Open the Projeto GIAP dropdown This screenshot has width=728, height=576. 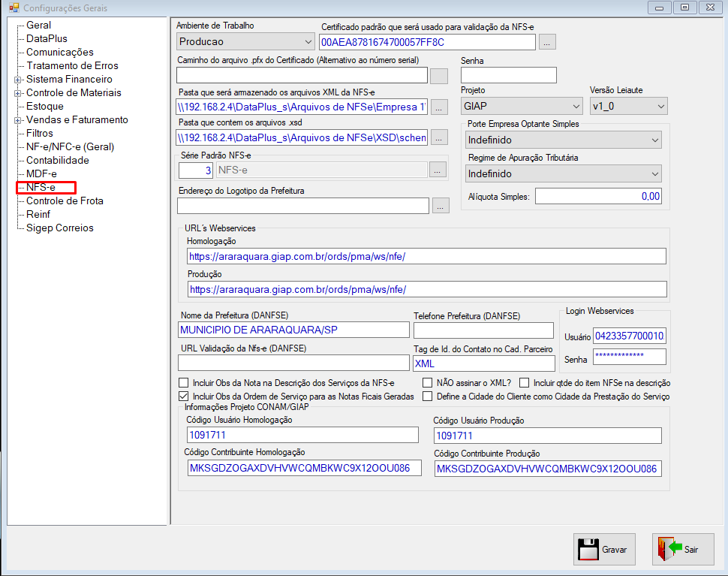pyautogui.click(x=522, y=107)
